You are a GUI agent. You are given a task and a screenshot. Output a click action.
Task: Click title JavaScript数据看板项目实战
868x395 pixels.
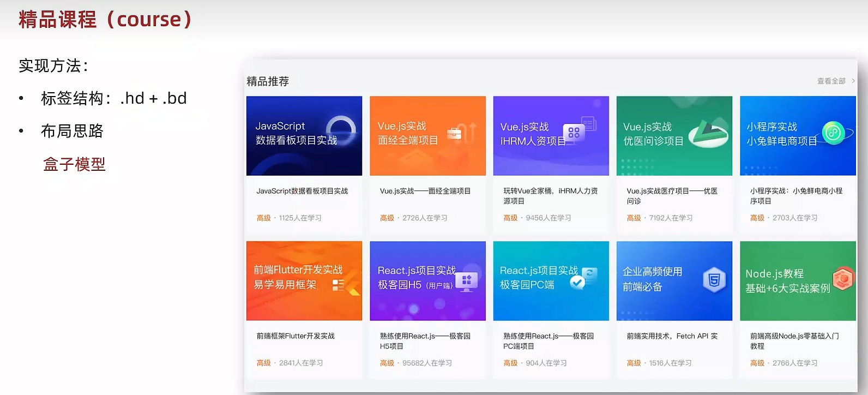click(302, 191)
